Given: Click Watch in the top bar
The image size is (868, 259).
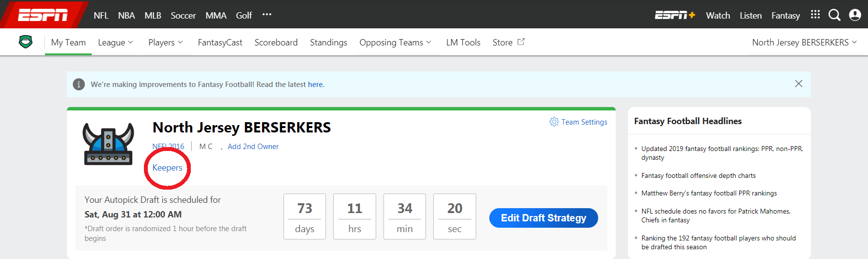Looking at the screenshot, I should pyautogui.click(x=718, y=16).
